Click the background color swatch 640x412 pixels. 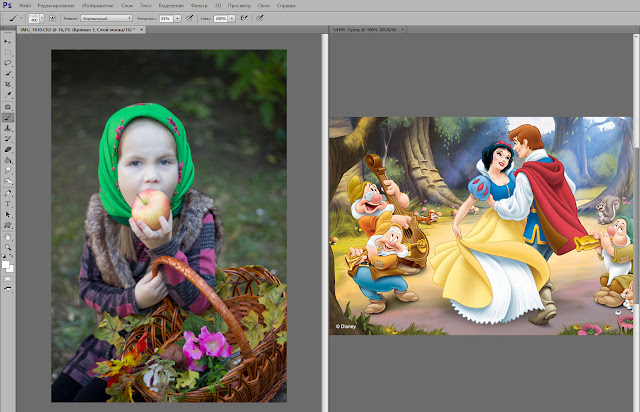tap(10, 269)
